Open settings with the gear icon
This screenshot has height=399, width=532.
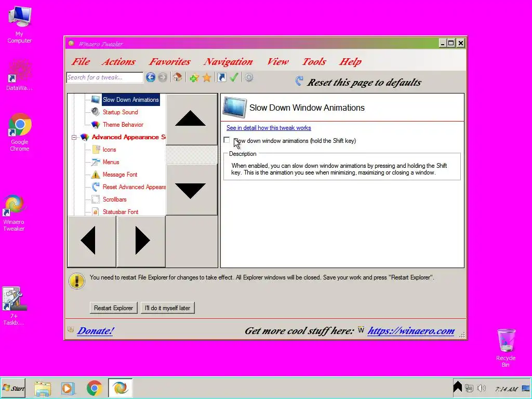(x=249, y=78)
